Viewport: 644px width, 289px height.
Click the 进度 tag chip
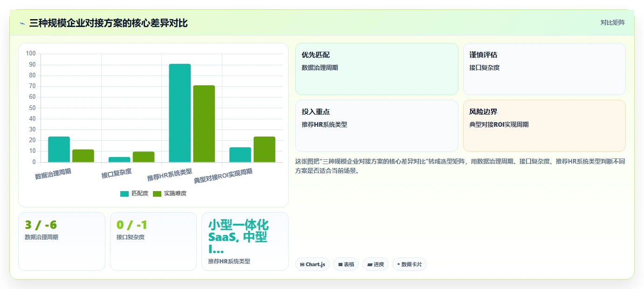[x=375, y=264]
